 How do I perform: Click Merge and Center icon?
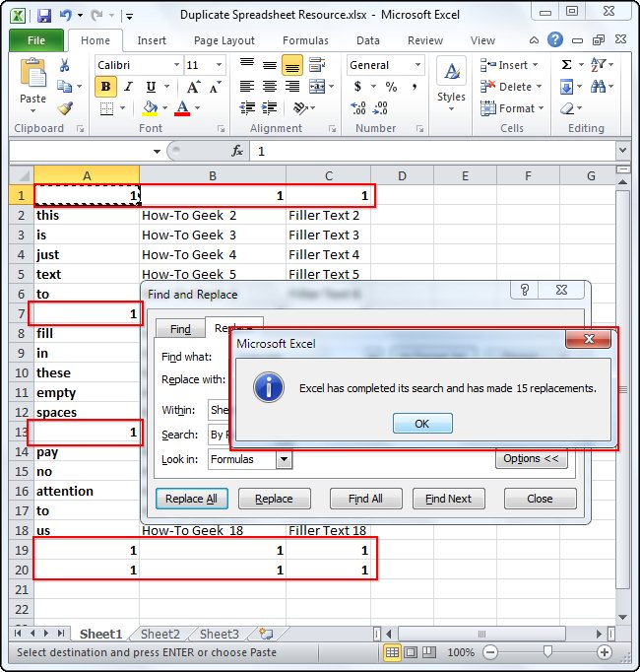pyautogui.click(x=317, y=87)
